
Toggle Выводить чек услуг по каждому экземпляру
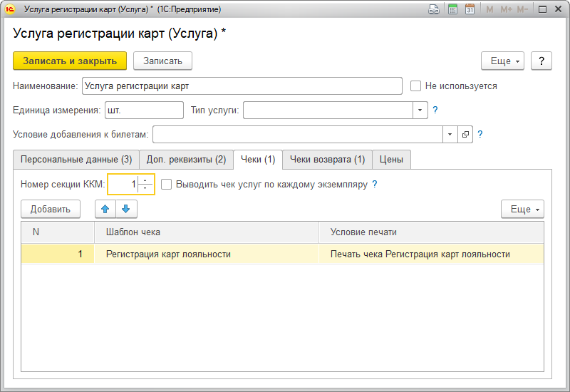pos(167,184)
